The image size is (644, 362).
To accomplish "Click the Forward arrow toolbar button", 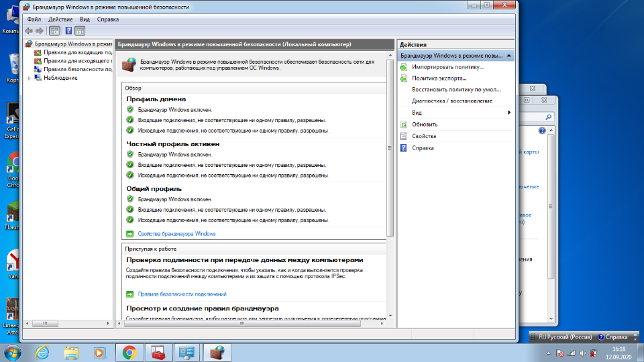I will [40, 31].
